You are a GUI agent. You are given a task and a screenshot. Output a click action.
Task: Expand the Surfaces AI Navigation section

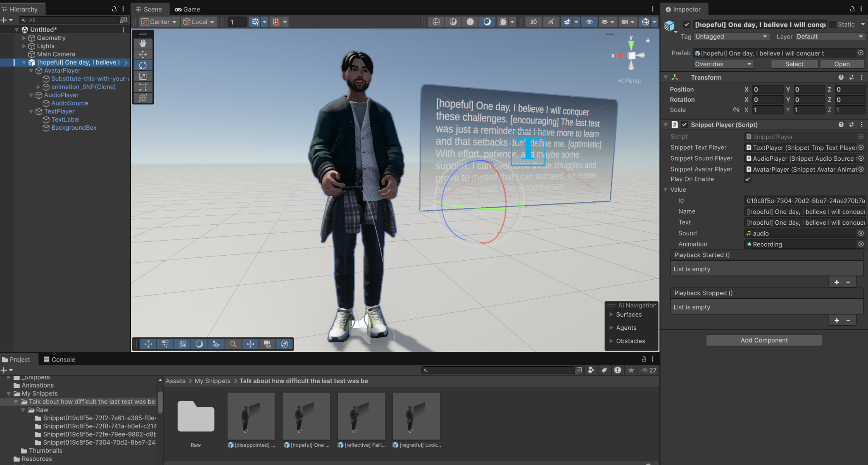click(612, 315)
